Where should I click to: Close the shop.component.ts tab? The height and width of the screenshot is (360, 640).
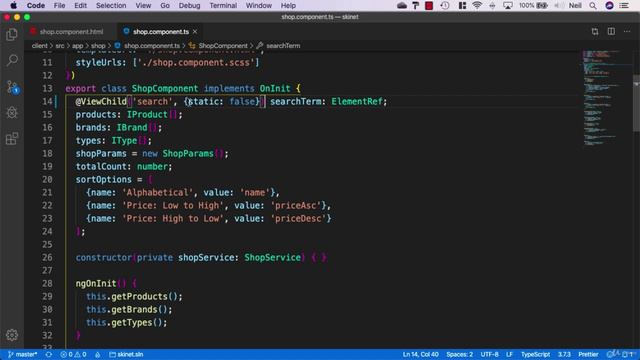[x=195, y=31]
